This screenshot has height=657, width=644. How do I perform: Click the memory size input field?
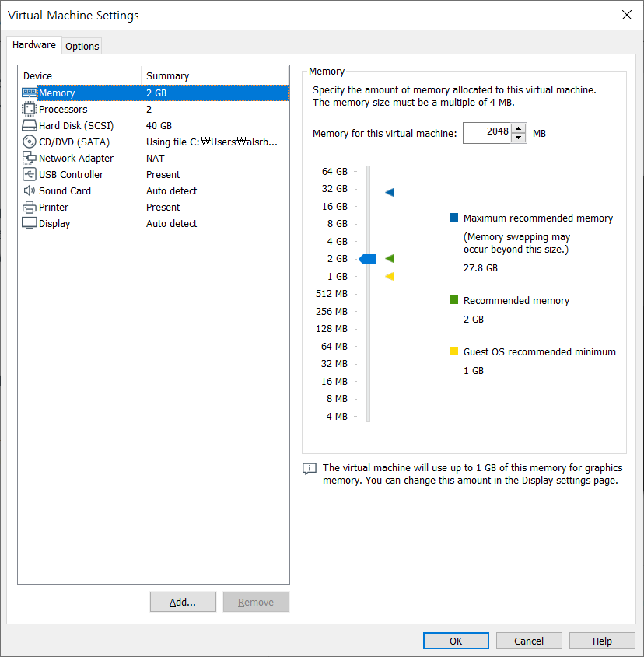(x=487, y=133)
